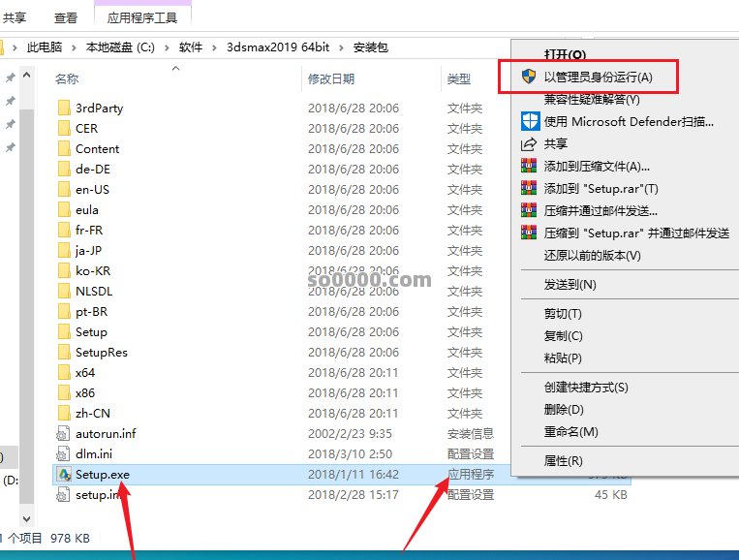
Task: Click the 2002/2/23 9:35 date cell
Action: click(x=350, y=434)
